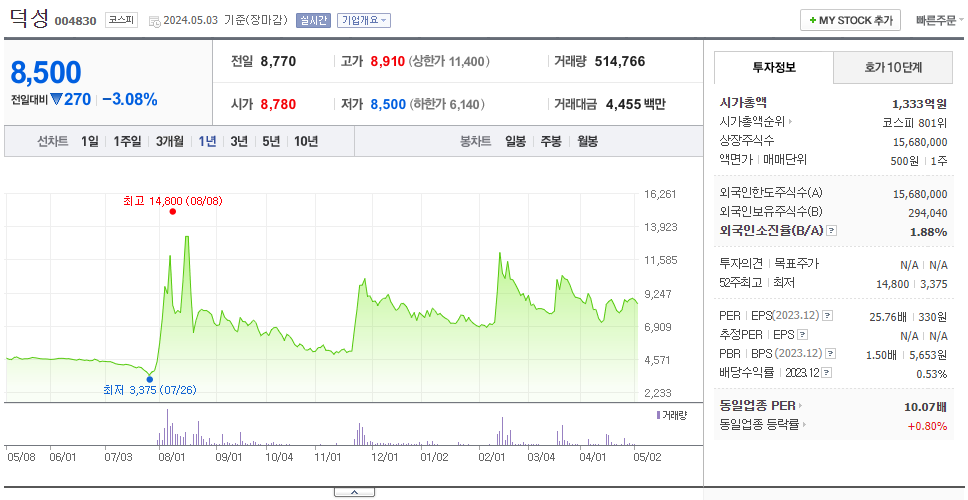Screen dimensions: 968x500
Task: Click the -3.08% change rate
Action: [x=130, y=99]
